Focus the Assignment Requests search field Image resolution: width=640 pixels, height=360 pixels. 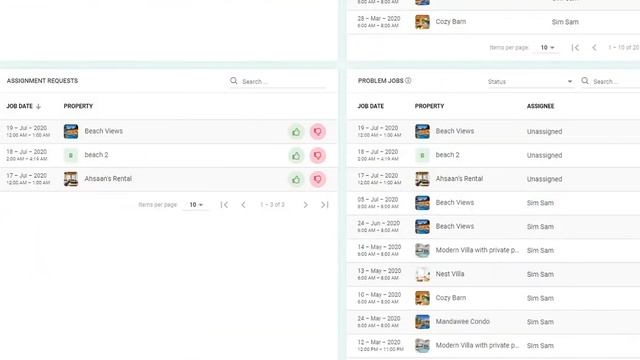coord(284,82)
